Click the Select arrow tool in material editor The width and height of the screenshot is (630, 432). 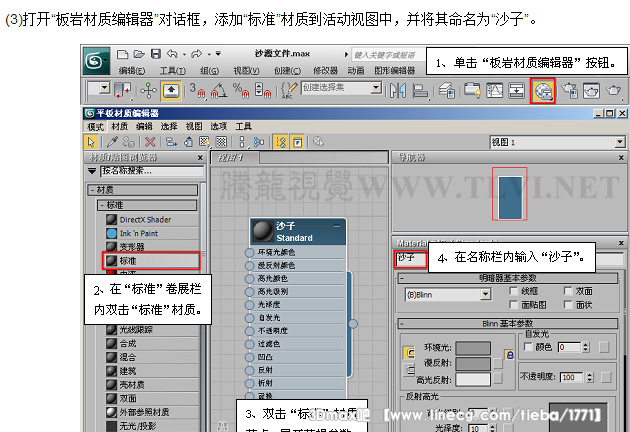point(91,142)
